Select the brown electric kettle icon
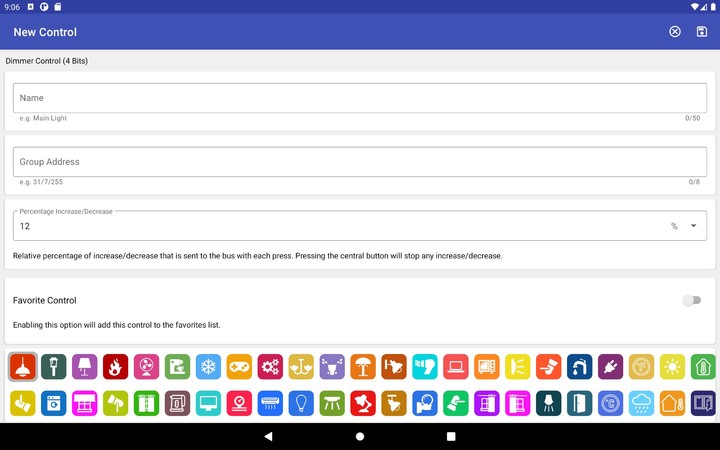This screenshot has width=720, height=450. tap(177, 403)
